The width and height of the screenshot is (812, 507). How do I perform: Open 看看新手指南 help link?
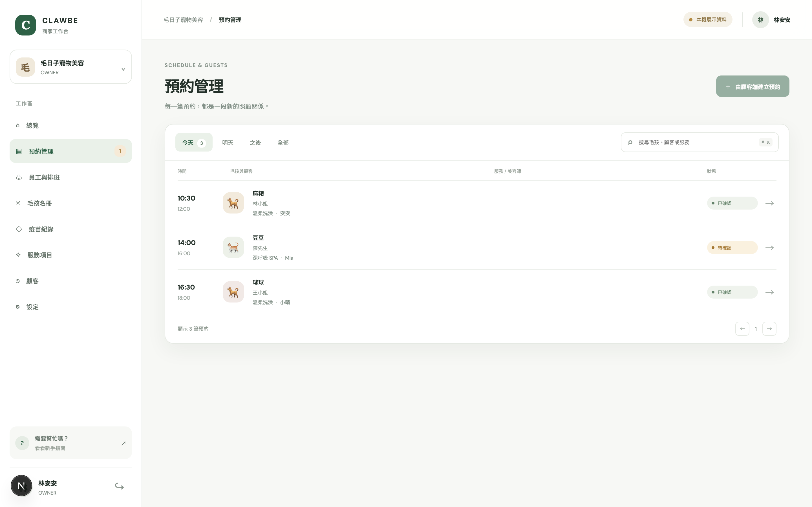tap(50, 448)
